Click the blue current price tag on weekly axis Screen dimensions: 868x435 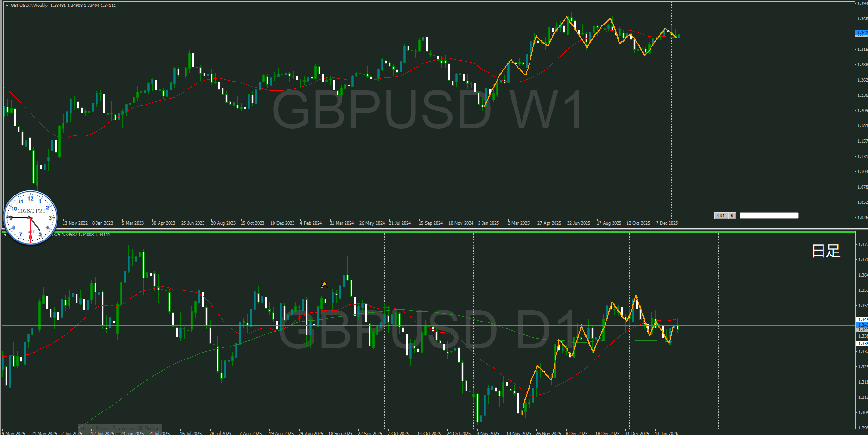[x=862, y=33]
